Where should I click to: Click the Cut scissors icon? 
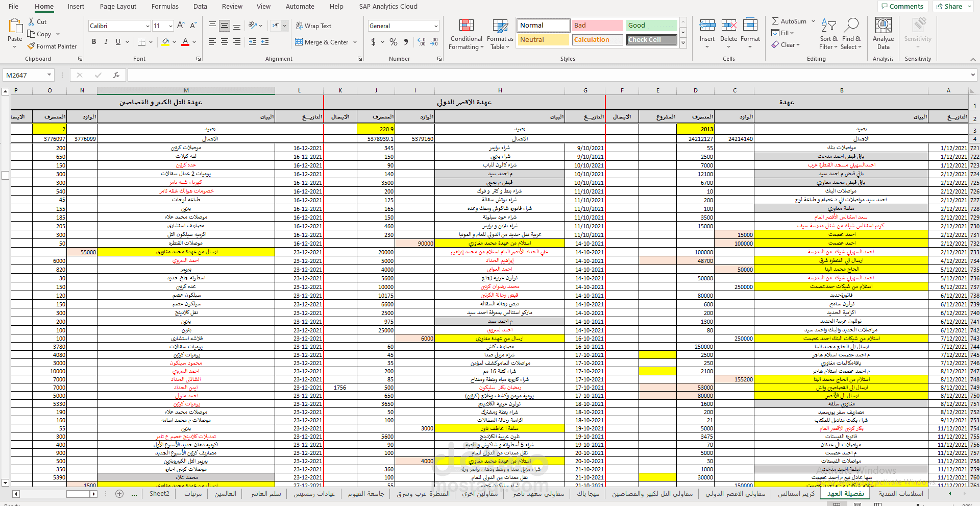[32, 22]
